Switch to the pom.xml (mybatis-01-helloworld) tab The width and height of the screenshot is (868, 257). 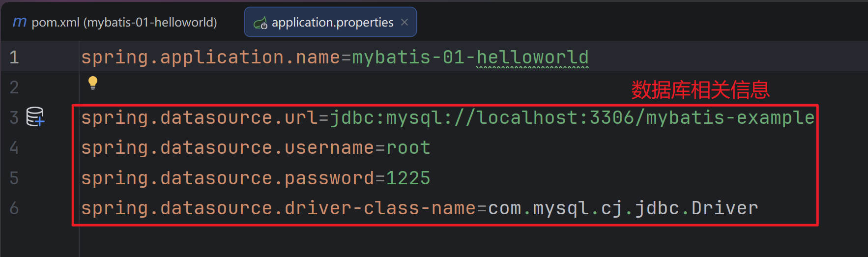pyautogui.click(x=124, y=22)
